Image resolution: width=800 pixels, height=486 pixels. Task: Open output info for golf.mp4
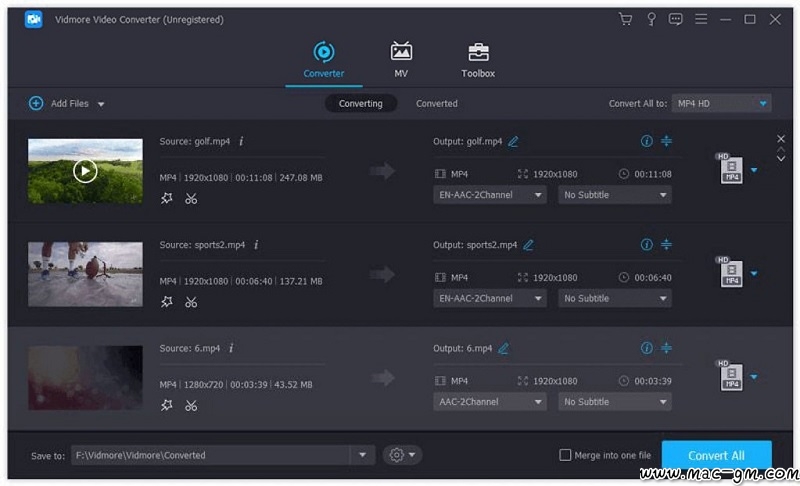(x=646, y=141)
